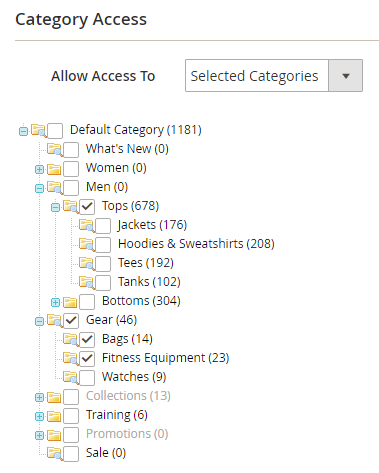Uncheck the Tops category checkbox
Image resolution: width=379 pixels, height=473 pixels.
click(x=87, y=206)
